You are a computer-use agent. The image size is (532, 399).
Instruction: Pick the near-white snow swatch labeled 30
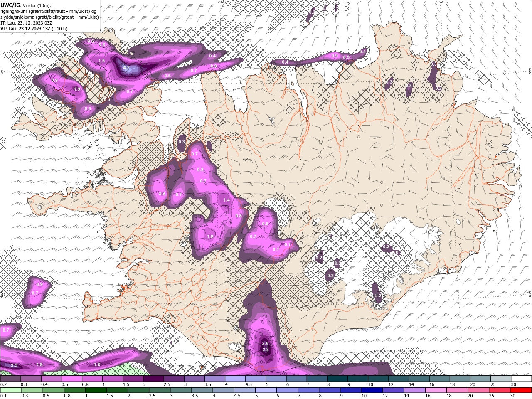[x=521, y=379]
